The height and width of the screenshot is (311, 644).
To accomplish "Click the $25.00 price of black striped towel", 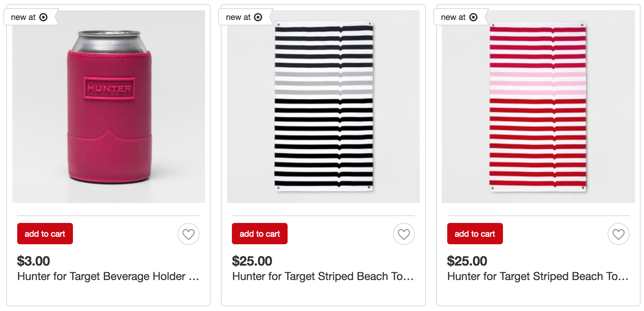I will pos(252,261).
